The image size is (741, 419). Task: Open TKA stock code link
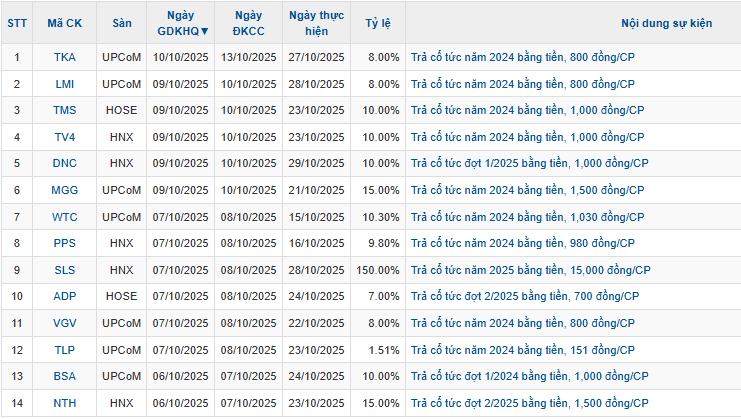tap(64, 57)
